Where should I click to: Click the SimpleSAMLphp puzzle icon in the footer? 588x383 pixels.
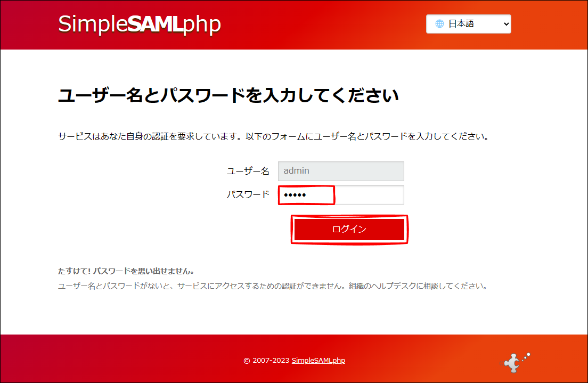point(513,362)
